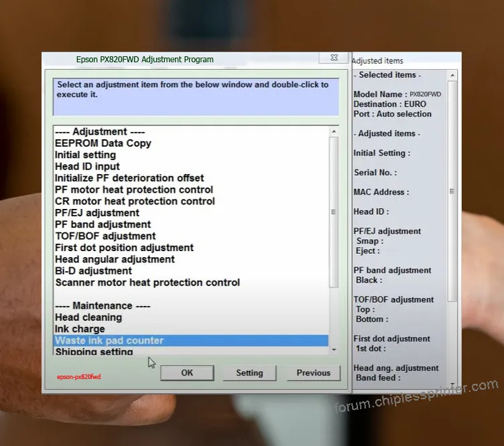Pick Scanner motor heat protection control

[x=147, y=282]
